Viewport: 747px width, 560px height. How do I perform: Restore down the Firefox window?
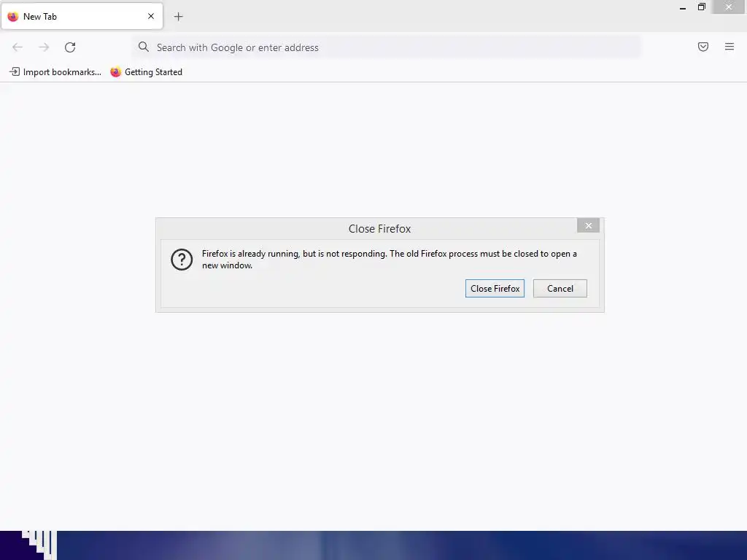coord(702,7)
